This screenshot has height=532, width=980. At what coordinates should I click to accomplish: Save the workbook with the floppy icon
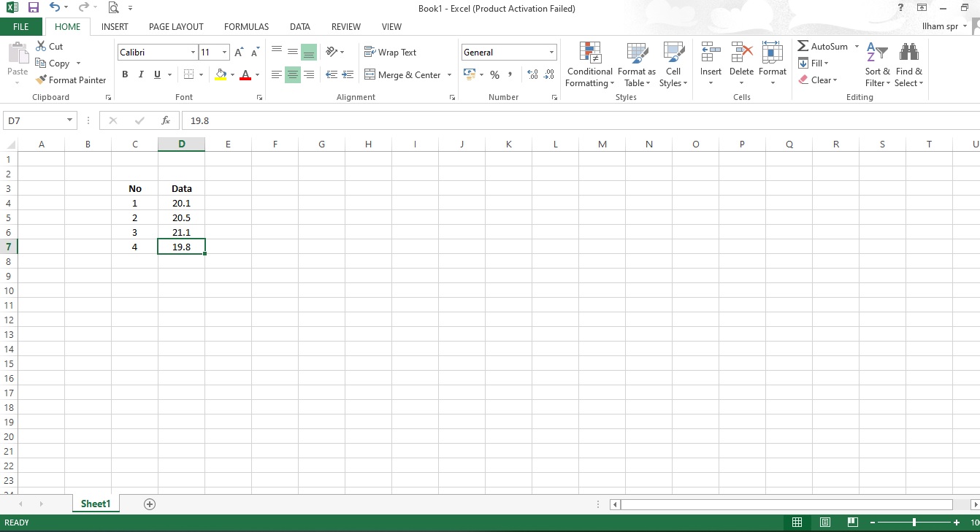(x=33, y=7)
